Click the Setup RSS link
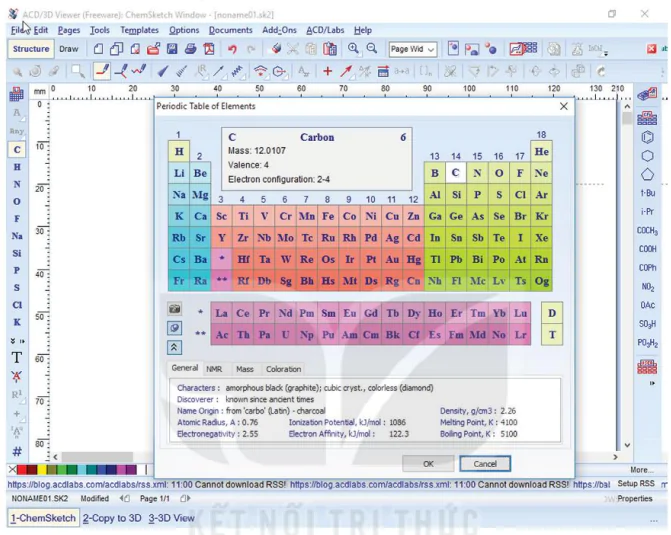Viewport: 671px width, 535px height. 636,483
